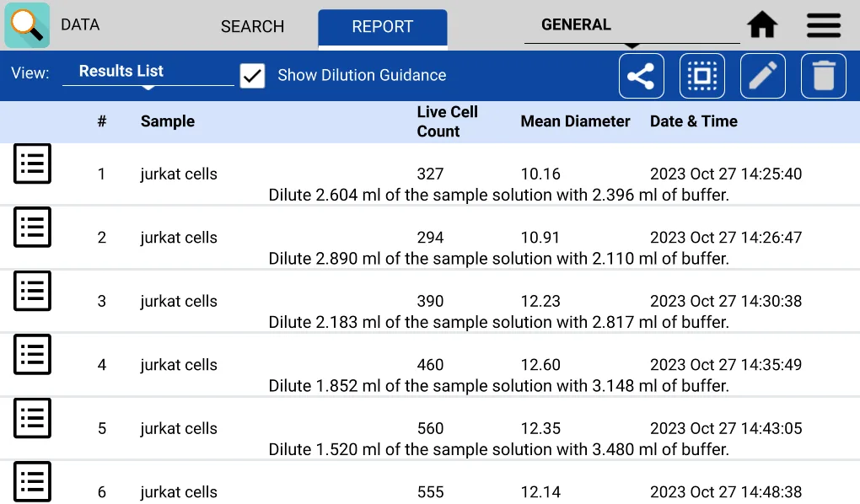The image size is (860, 504).
Task: Switch to the DATA tab
Action: (80, 25)
